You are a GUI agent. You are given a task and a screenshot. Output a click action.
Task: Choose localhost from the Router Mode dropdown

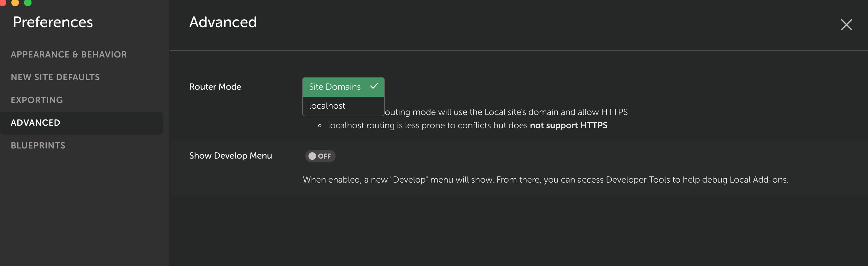327,106
